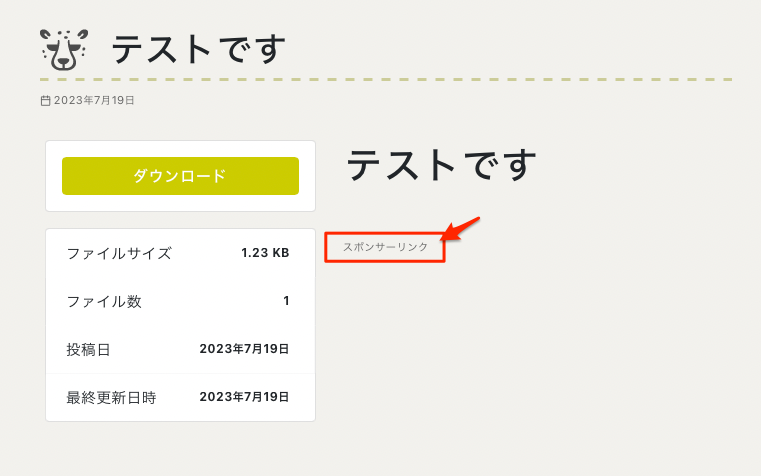Click the ファイルサイズ label
761x476 pixels.
(119, 253)
